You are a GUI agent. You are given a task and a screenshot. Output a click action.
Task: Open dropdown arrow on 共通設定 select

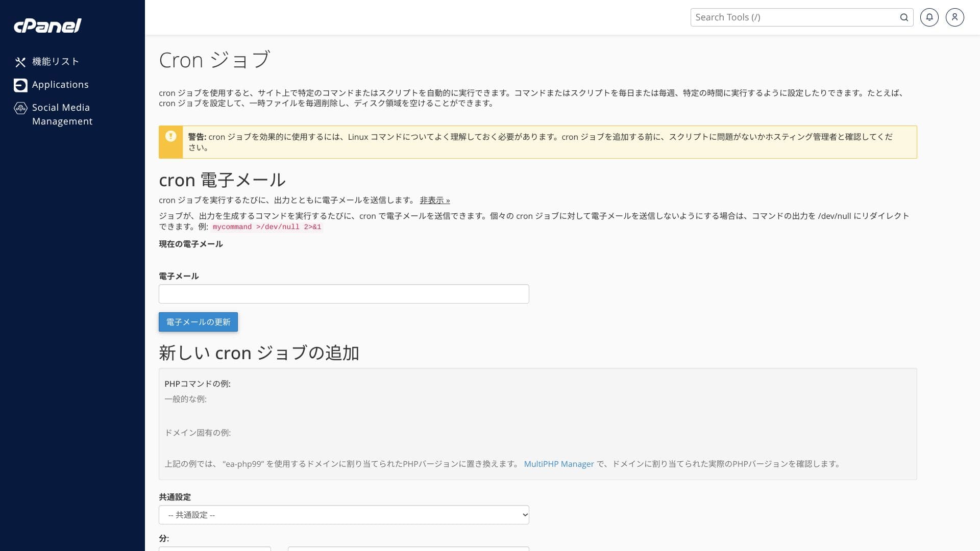(x=525, y=515)
